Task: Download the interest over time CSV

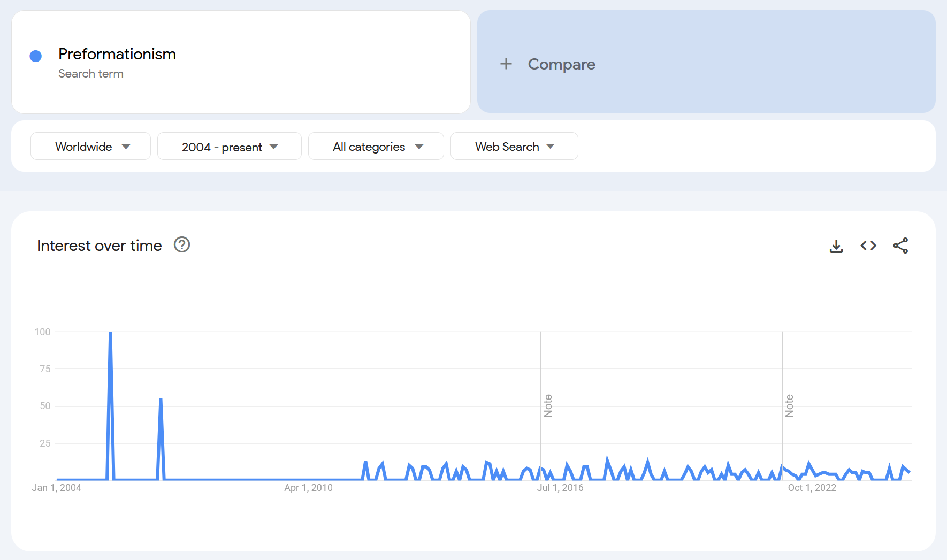Action: [836, 246]
